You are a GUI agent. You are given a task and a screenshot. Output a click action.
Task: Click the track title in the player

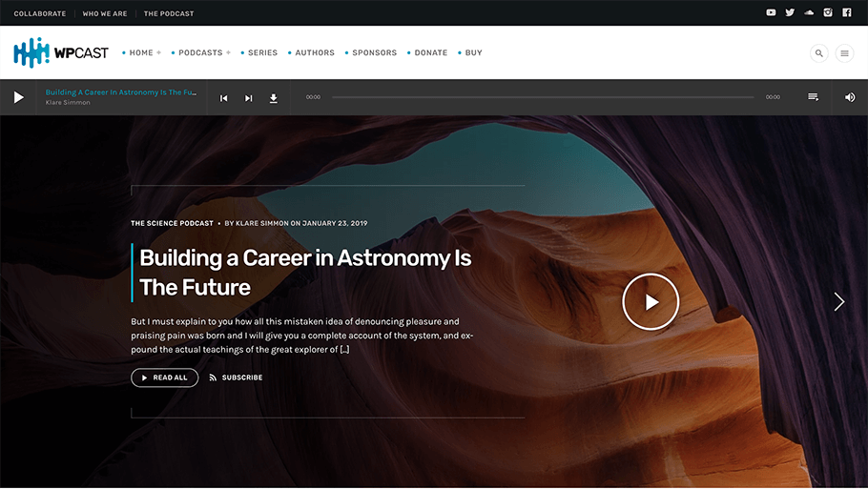[x=121, y=92]
